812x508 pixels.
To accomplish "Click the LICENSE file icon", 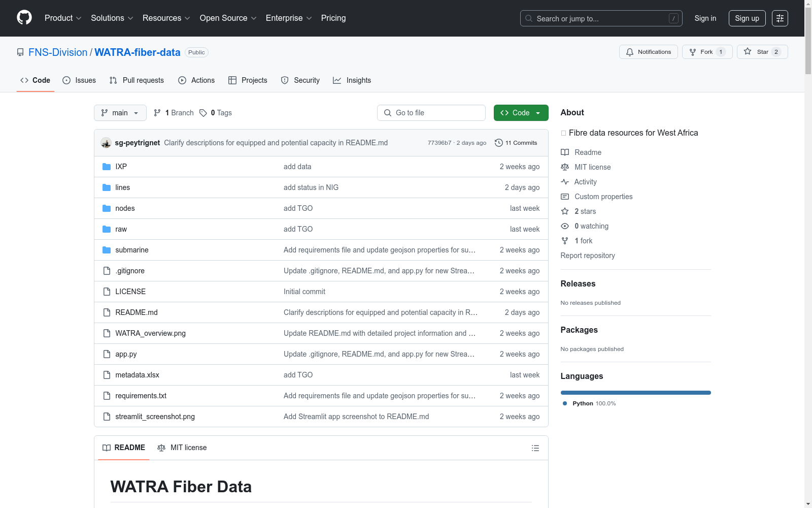I will (107, 292).
